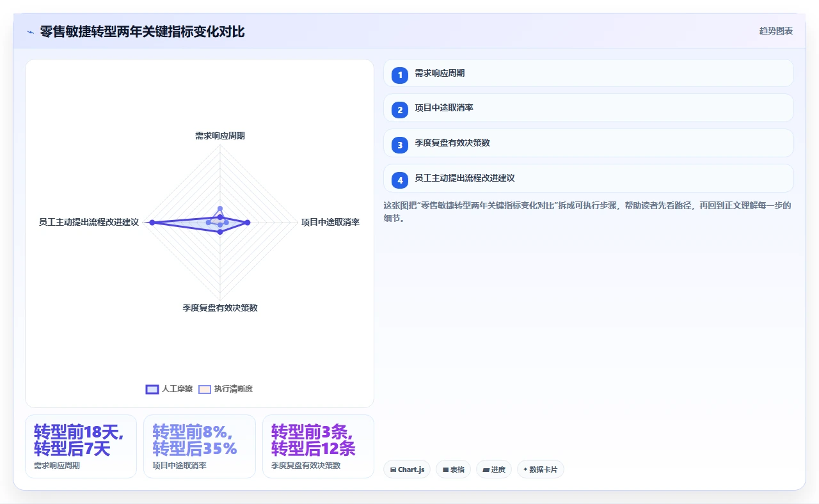Click the dark radar point on 项目中途取消率 axis
The width and height of the screenshot is (819, 504).
(x=248, y=223)
